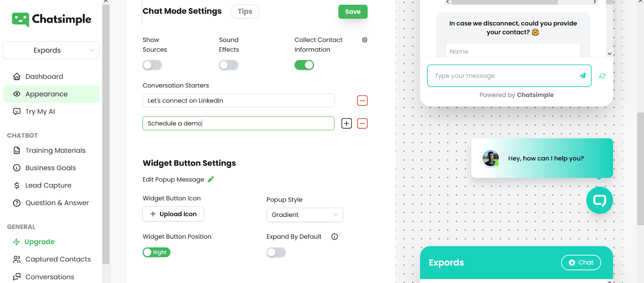Open the Expords workspace dropdown

(51, 50)
